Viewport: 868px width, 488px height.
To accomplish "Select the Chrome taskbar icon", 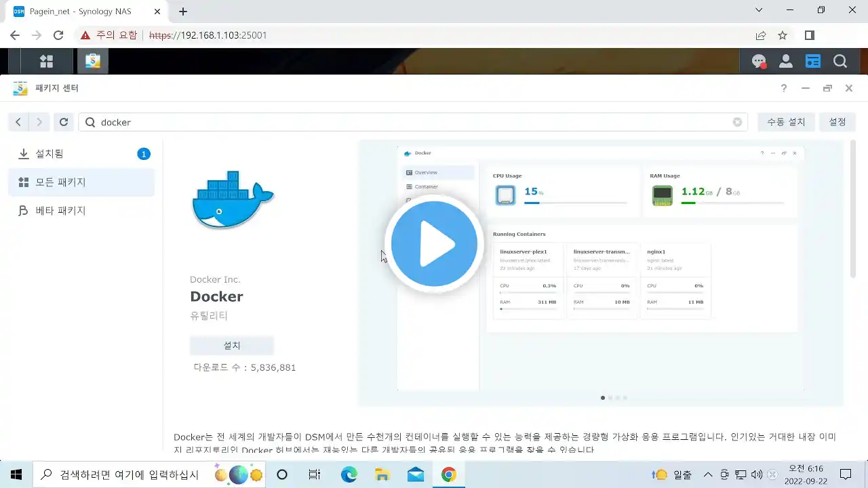I will (x=448, y=474).
